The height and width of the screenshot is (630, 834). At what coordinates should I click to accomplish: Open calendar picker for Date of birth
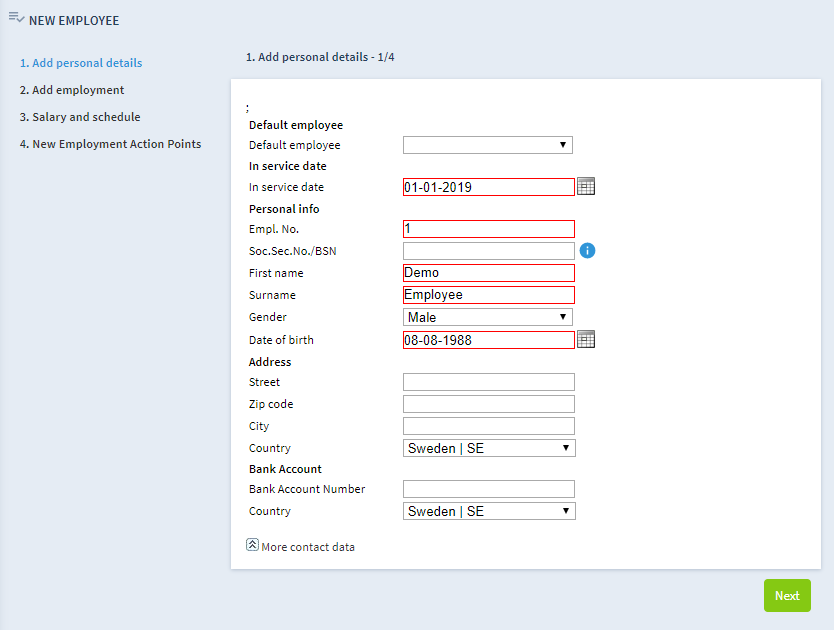(x=586, y=339)
